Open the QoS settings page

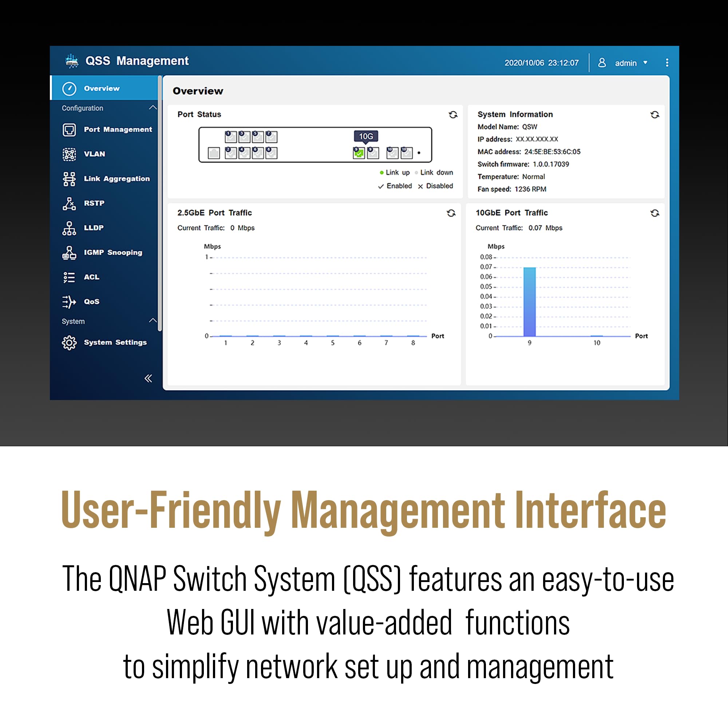click(91, 301)
